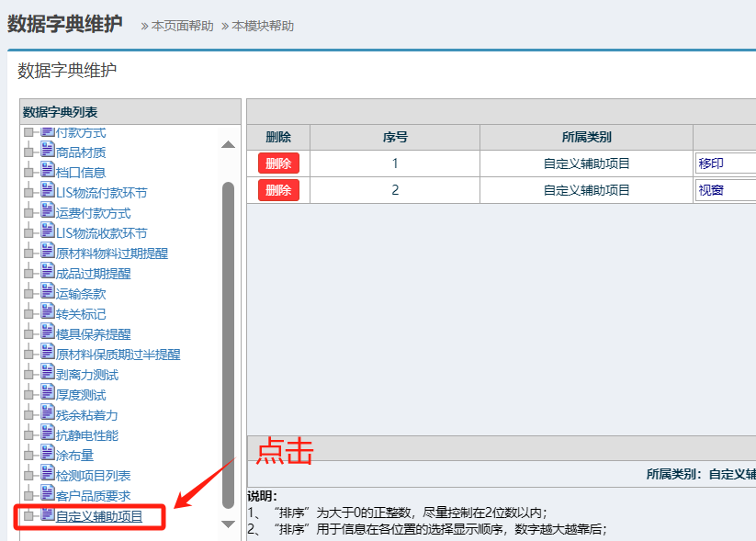Expand the LIS物流付款环节 tree node box
756x541 pixels.
28,193
